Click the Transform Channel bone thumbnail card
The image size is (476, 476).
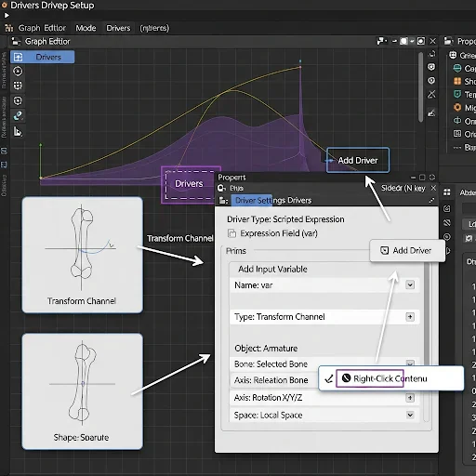pyautogui.click(x=82, y=255)
